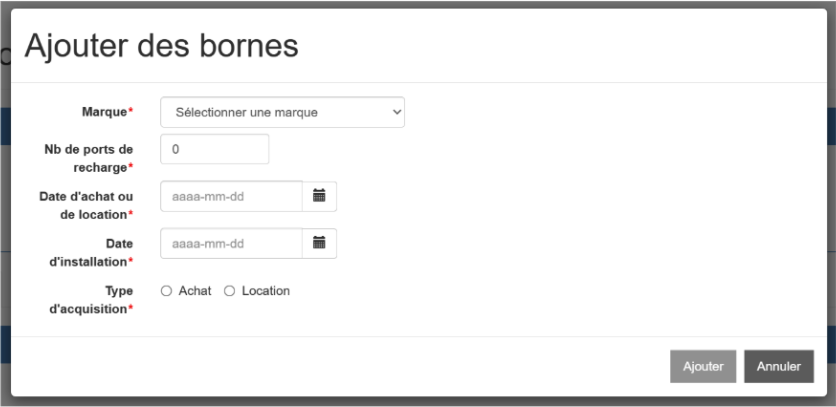Image resolution: width=836 pixels, height=407 pixels.
Task: Click the Type d'acquisition label
Action: click(91, 300)
